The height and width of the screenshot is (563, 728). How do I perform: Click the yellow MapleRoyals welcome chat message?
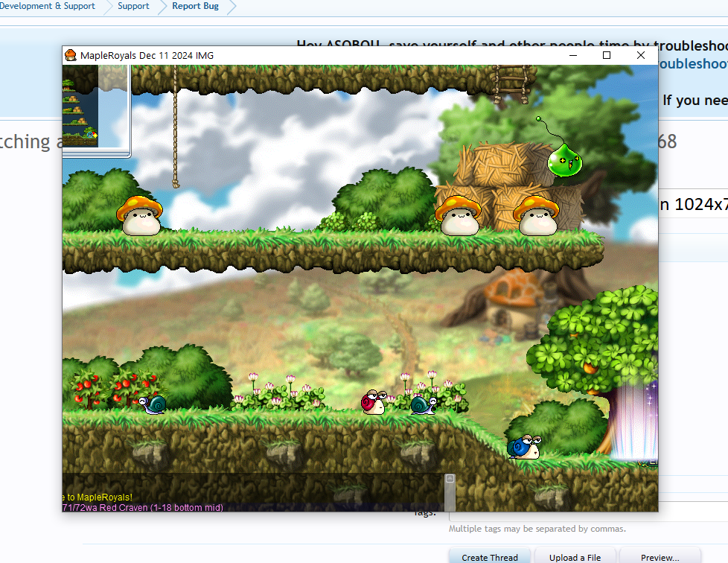pos(98,497)
